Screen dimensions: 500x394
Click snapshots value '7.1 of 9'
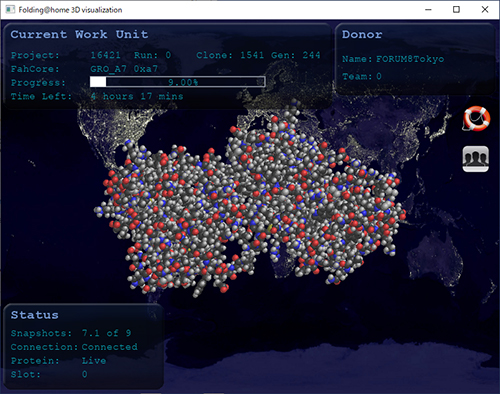(106, 333)
